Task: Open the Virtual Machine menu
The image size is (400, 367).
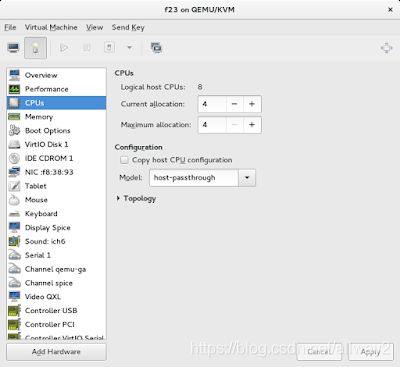Action: (51, 27)
